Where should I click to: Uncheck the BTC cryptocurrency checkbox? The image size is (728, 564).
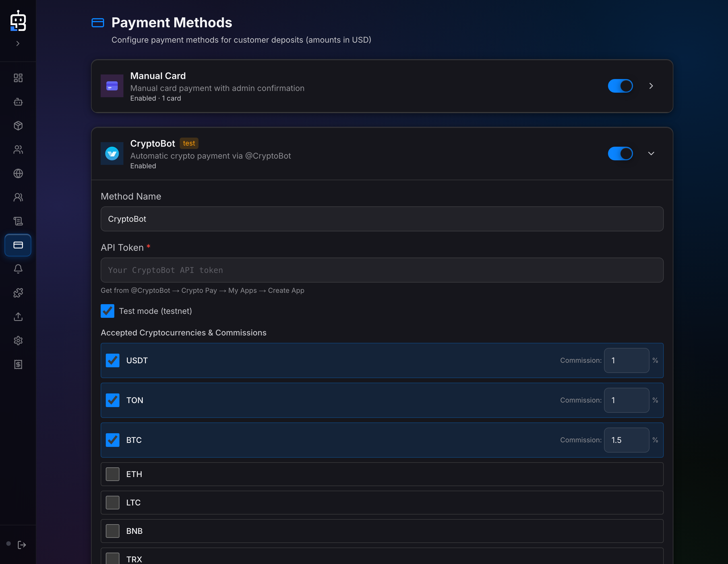click(x=113, y=440)
